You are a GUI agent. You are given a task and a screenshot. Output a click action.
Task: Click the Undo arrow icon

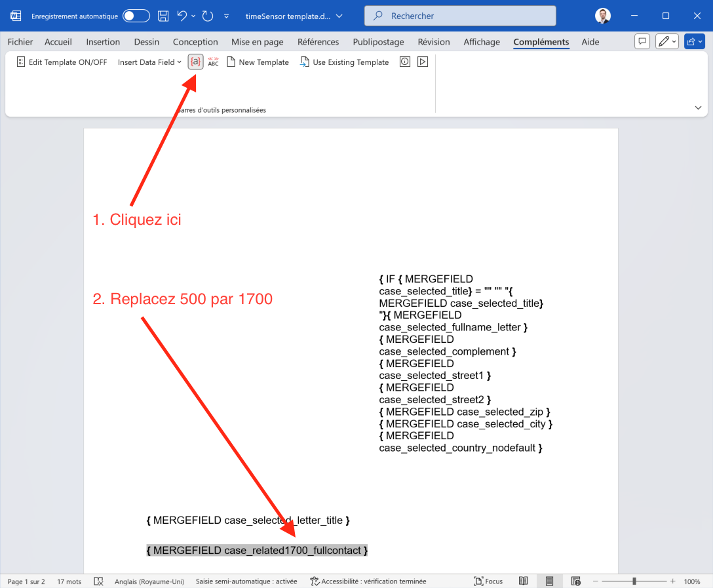(182, 16)
